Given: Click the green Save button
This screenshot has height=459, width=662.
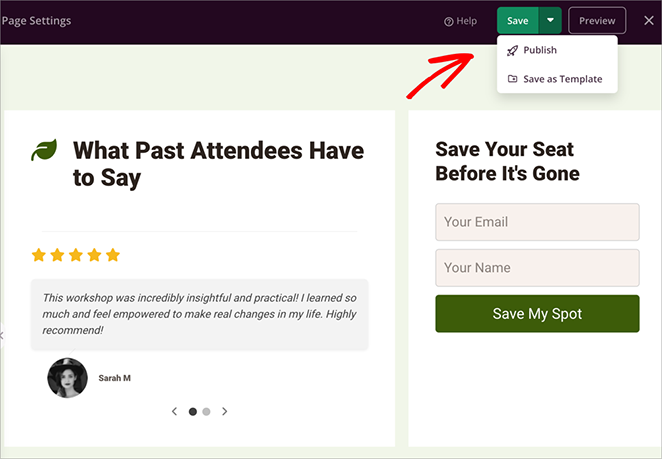Looking at the screenshot, I should click(517, 21).
